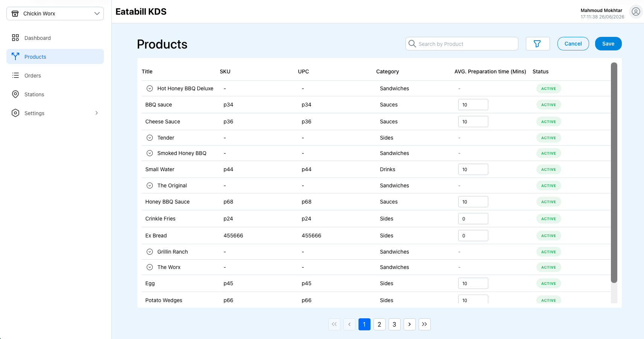Click ACTIVE badge for Crinkle Fries
Screen dimensions: 644x339
click(548, 219)
